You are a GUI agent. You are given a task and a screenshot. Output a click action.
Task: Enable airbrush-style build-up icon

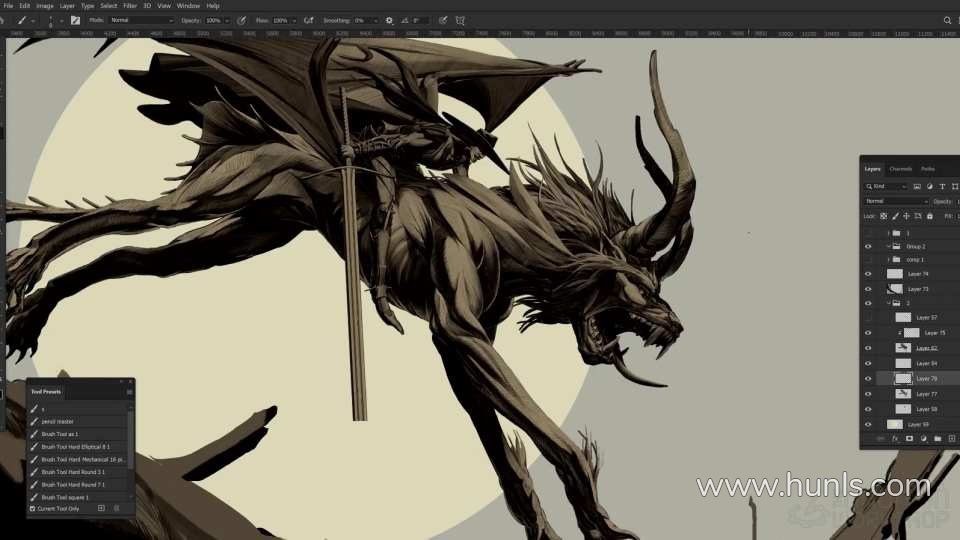[x=308, y=20]
